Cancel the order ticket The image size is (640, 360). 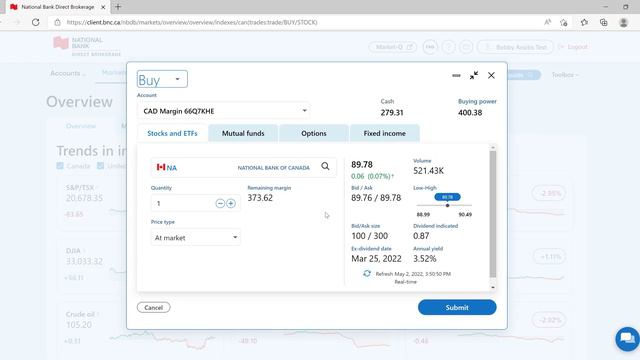[153, 307]
